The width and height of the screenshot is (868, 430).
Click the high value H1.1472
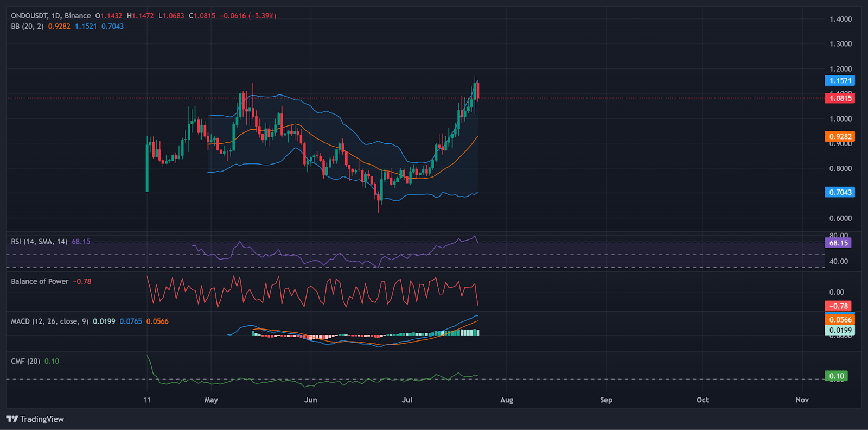pyautogui.click(x=141, y=16)
